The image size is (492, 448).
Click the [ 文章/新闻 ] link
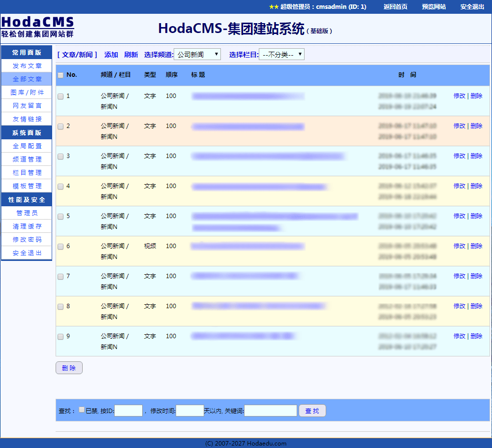77,55
